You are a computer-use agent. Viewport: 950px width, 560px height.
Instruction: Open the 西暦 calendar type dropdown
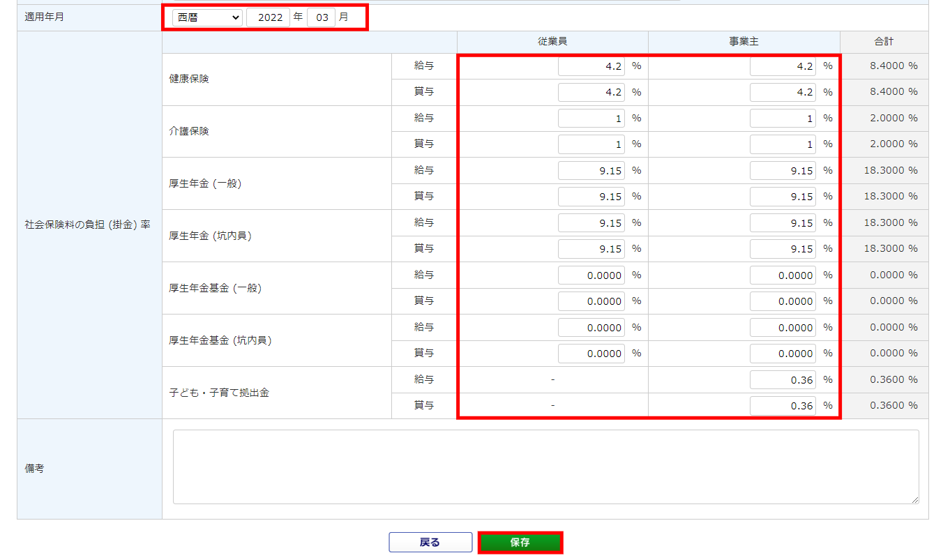tap(206, 17)
